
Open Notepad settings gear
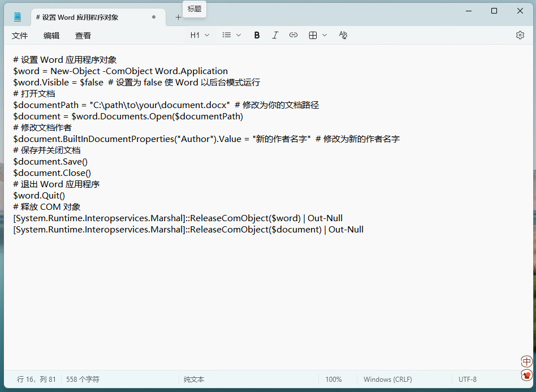point(520,35)
